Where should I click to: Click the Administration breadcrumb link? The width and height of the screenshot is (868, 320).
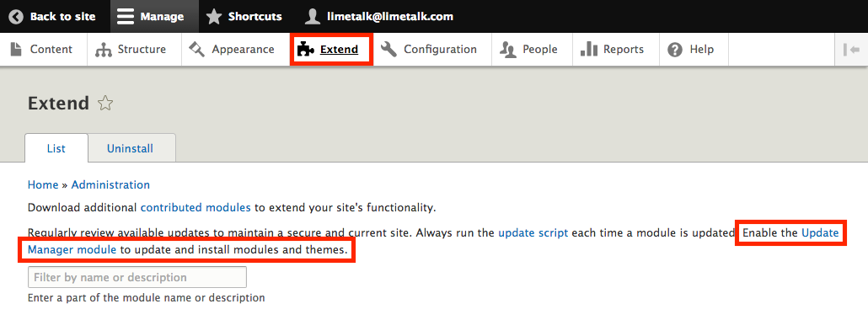point(110,185)
